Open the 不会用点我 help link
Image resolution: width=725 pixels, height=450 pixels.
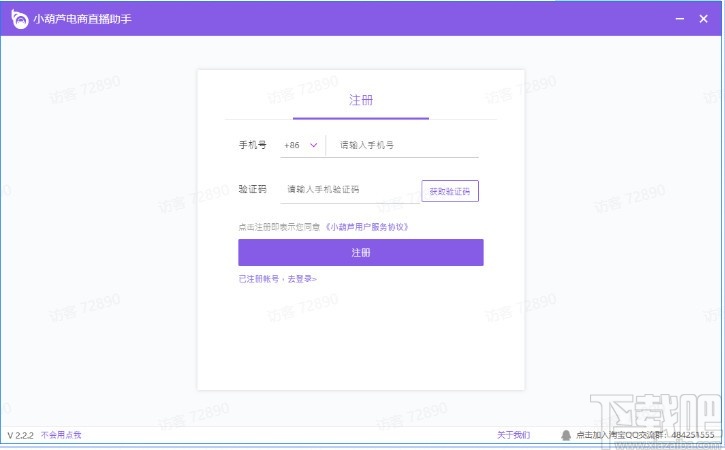(61, 435)
